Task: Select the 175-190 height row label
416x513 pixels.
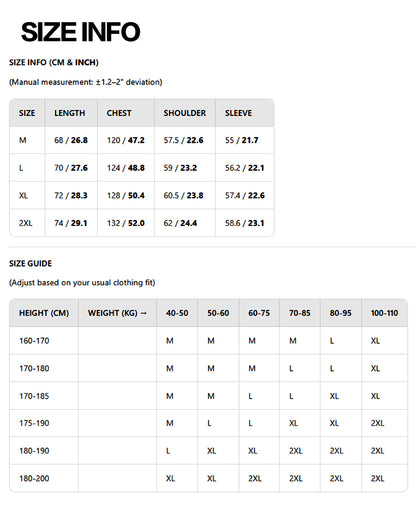Action: coord(34,423)
